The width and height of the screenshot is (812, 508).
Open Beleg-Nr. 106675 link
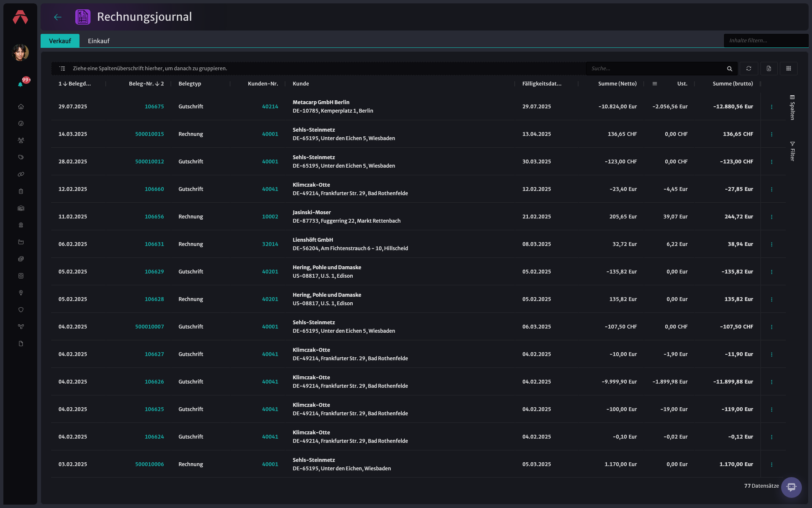pyautogui.click(x=154, y=107)
